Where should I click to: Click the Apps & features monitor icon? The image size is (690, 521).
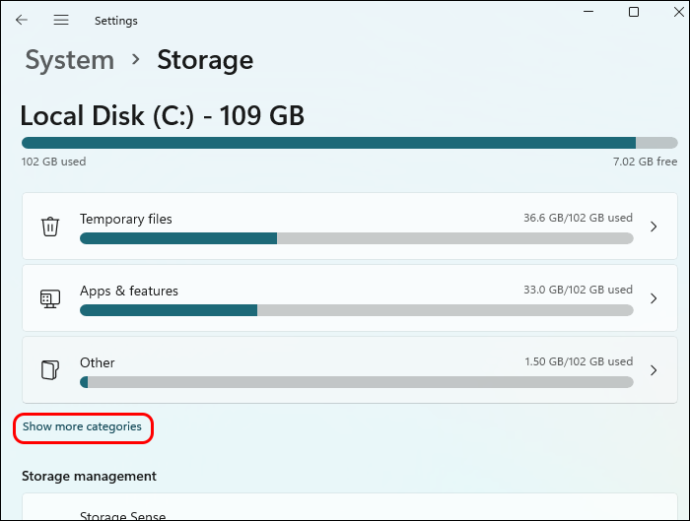click(x=50, y=299)
